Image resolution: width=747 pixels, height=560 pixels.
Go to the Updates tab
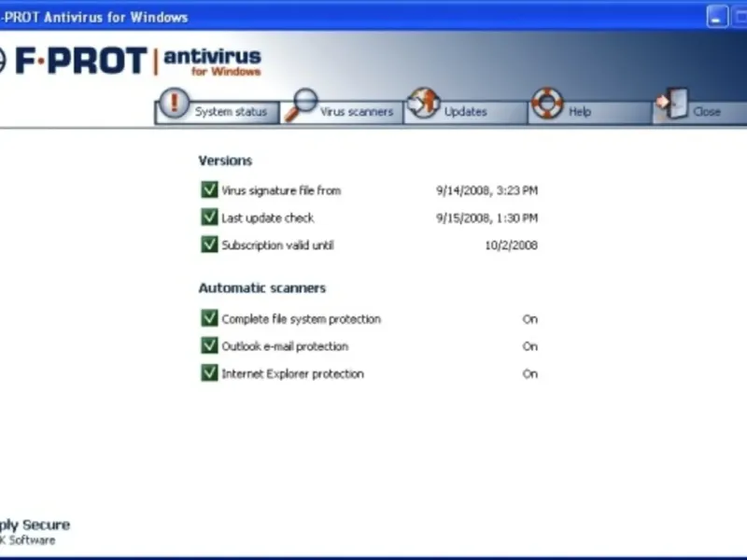coord(465,112)
